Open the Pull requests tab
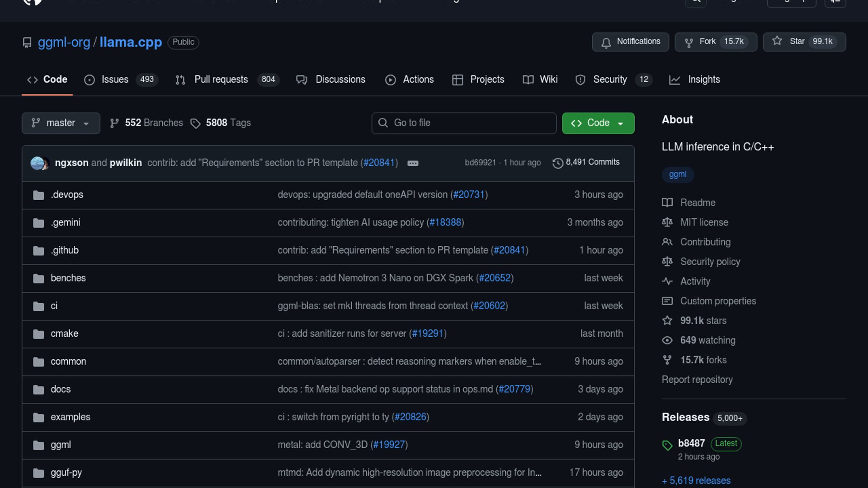Image resolution: width=868 pixels, height=488 pixels. 221,80
